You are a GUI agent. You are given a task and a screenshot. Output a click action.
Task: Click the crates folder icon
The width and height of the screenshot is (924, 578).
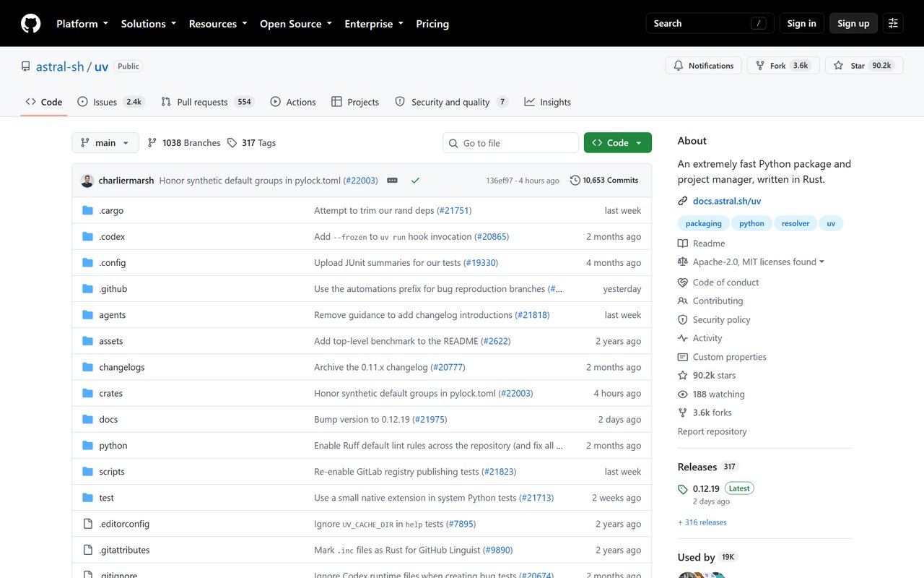(88, 393)
